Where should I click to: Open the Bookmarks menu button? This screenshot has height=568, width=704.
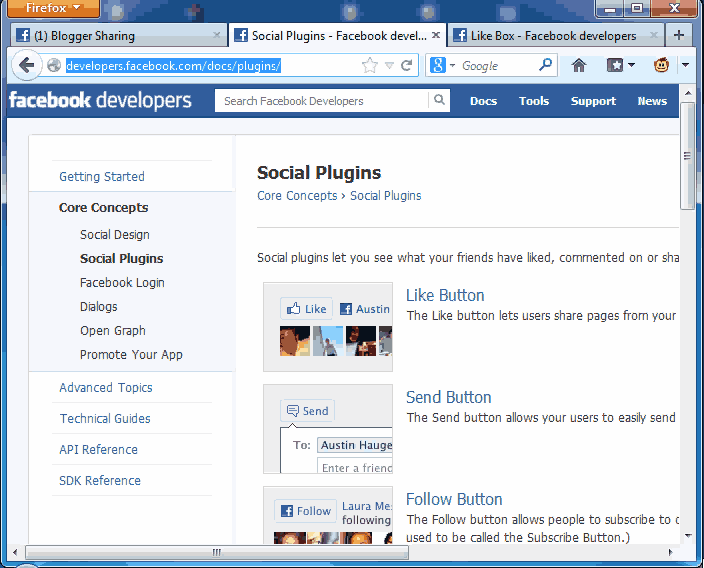tap(620, 66)
